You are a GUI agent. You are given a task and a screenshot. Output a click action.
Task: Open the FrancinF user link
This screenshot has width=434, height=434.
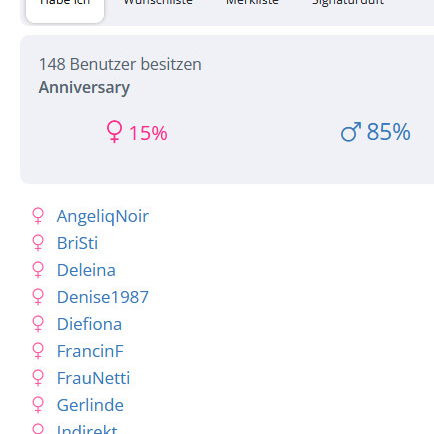(90, 351)
